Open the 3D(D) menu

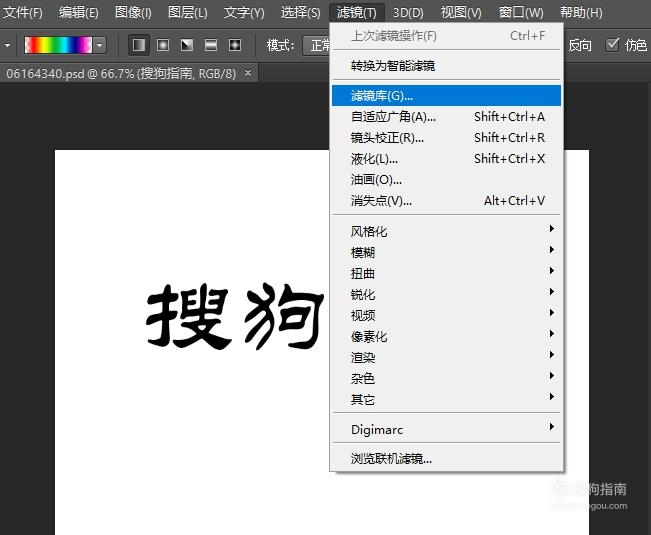click(408, 12)
